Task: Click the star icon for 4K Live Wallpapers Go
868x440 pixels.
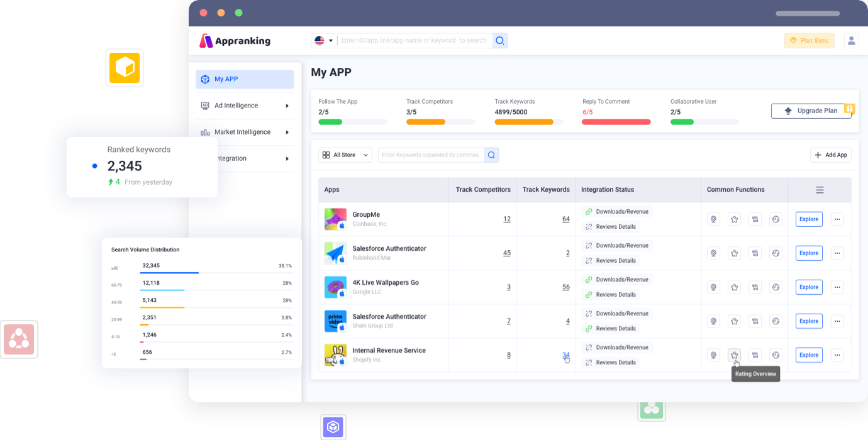Action: (x=734, y=287)
